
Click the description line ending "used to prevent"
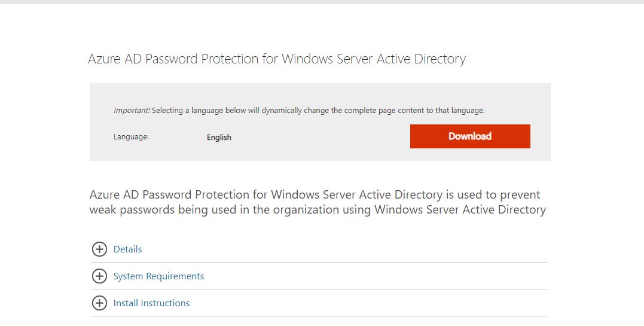pos(315,195)
